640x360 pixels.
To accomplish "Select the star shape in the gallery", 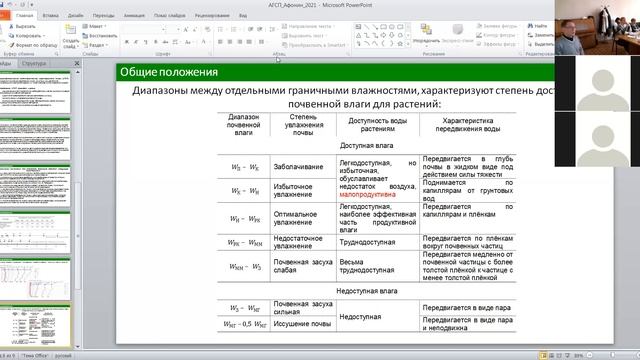I will pyautogui.click(x=400, y=44).
